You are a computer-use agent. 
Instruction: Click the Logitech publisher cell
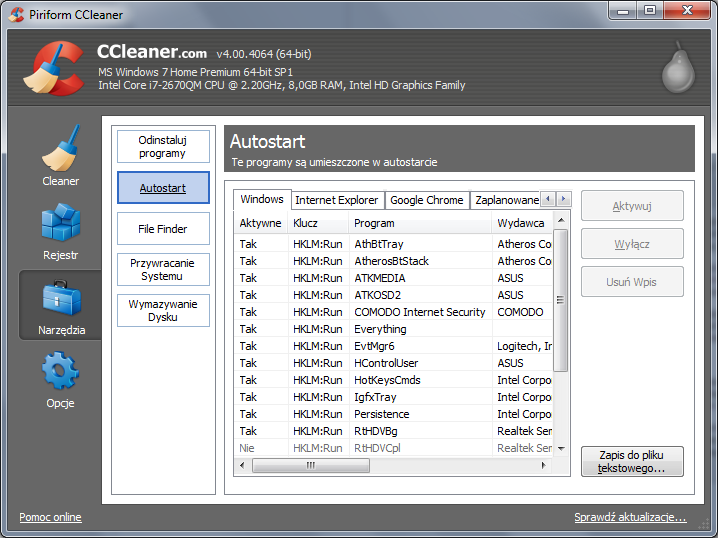point(524,346)
